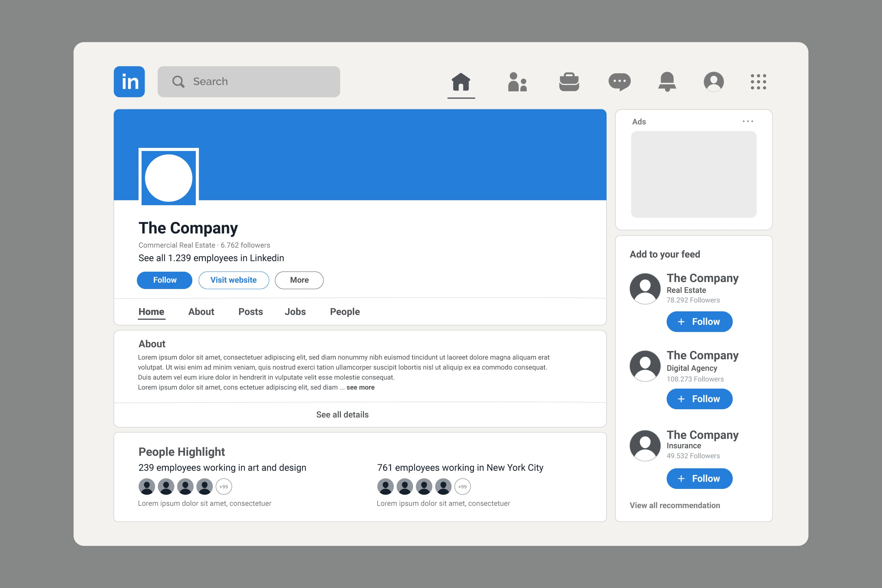Viewport: 882px width, 588px height.
Task: Follow The Company Real Estate
Action: (699, 322)
